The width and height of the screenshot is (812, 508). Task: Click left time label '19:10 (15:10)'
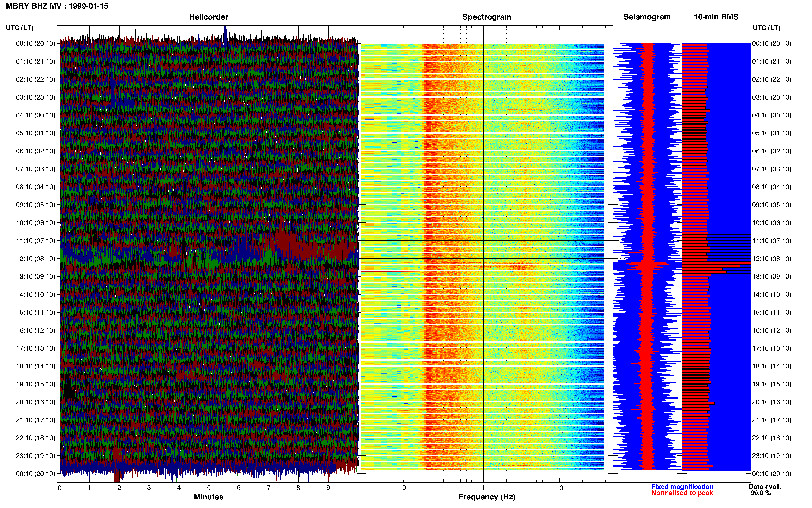(x=36, y=384)
